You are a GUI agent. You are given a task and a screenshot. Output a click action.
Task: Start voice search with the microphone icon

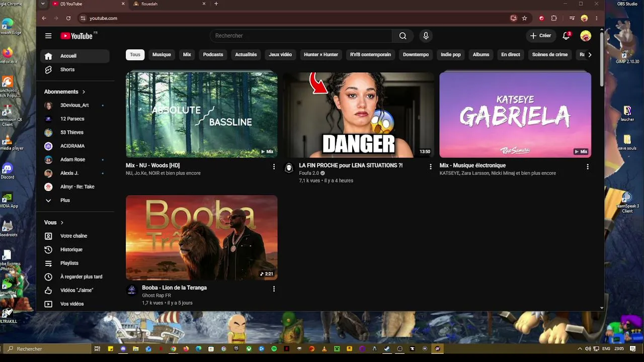pos(426,36)
